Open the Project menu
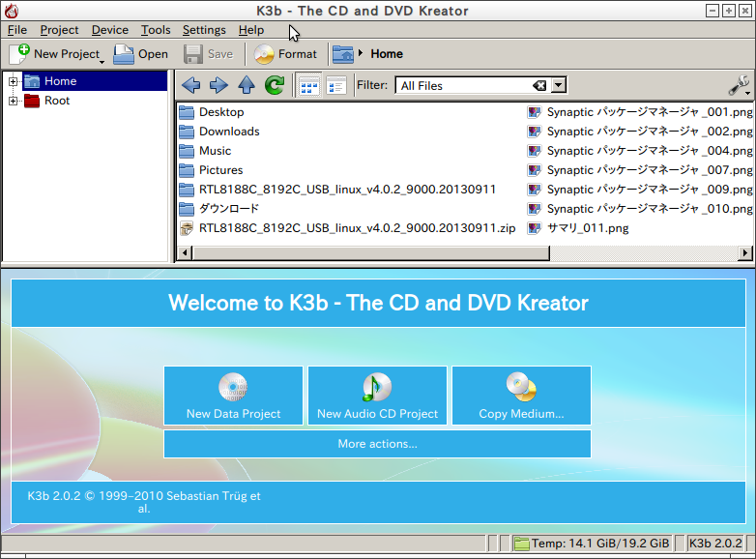 [x=59, y=30]
